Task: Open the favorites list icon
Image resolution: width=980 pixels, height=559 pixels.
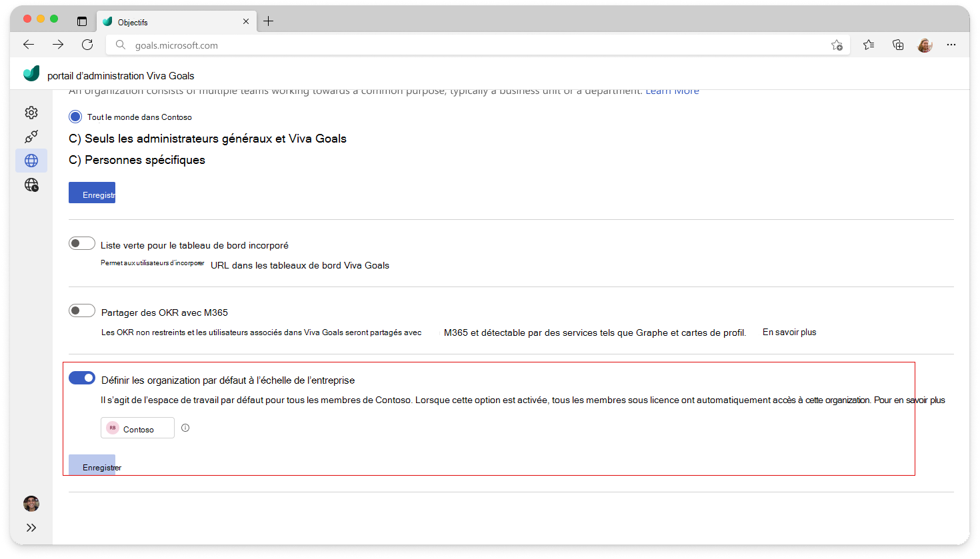Action: tap(869, 45)
